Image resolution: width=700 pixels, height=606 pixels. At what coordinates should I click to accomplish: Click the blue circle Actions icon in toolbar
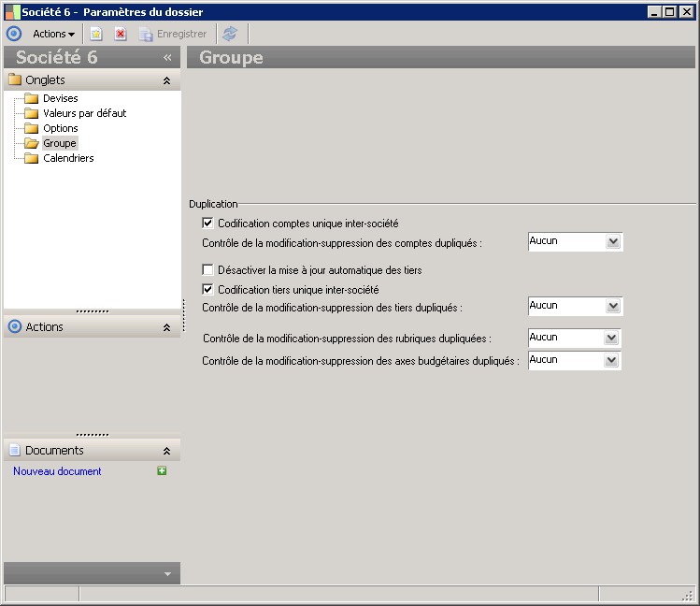click(14, 34)
